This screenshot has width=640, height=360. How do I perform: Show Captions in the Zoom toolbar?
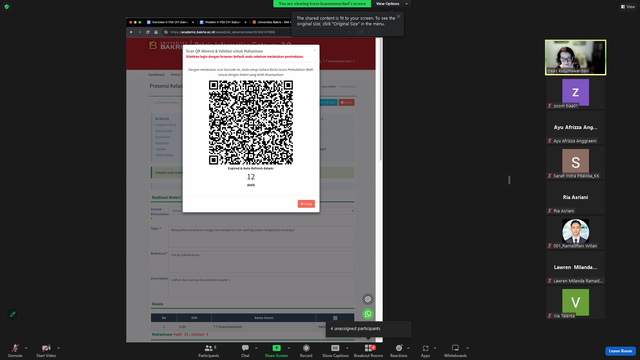(x=335, y=350)
